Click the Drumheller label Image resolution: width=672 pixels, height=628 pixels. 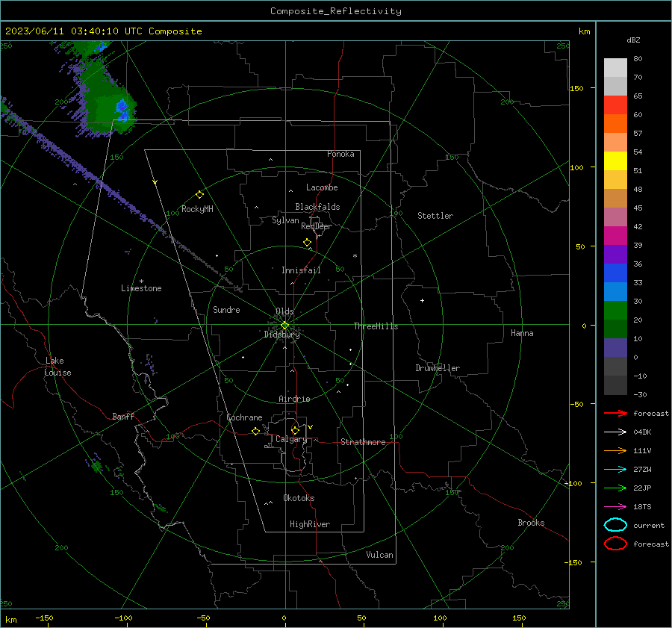[x=438, y=368]
